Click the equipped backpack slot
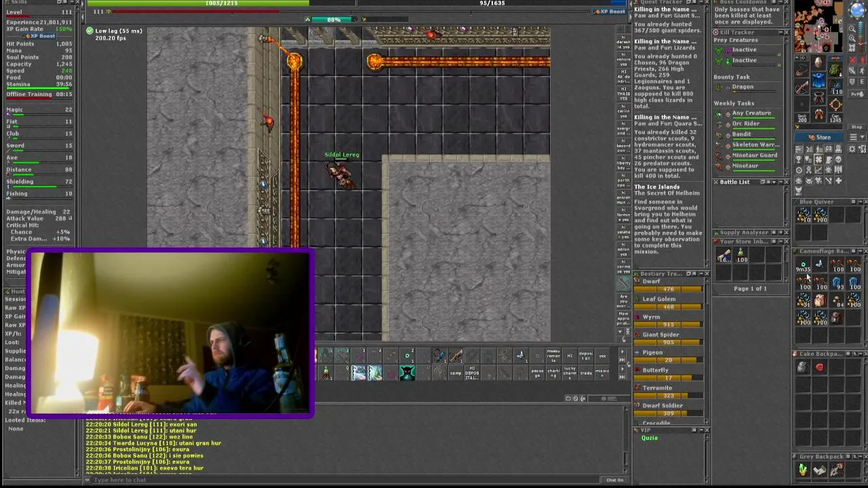 point(835,70)
